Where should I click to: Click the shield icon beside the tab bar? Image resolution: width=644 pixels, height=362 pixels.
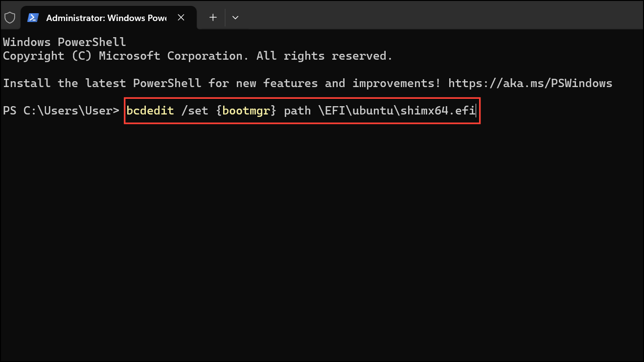point(10,17)
